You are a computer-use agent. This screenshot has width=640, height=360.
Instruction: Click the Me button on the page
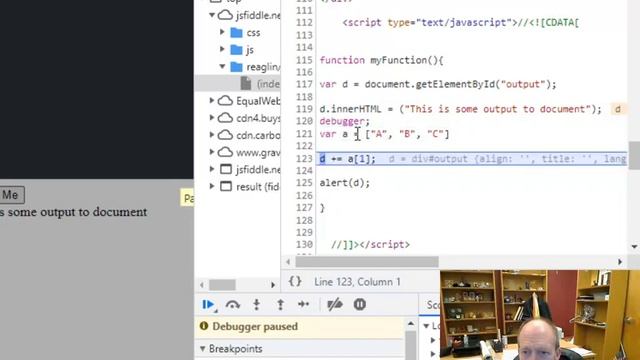coord(12,195)
